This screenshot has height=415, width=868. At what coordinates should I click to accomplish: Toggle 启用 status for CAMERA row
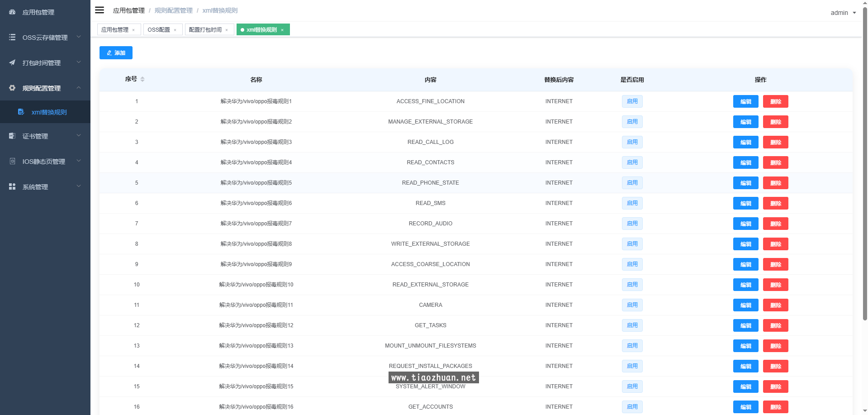(x=632, y=305)
